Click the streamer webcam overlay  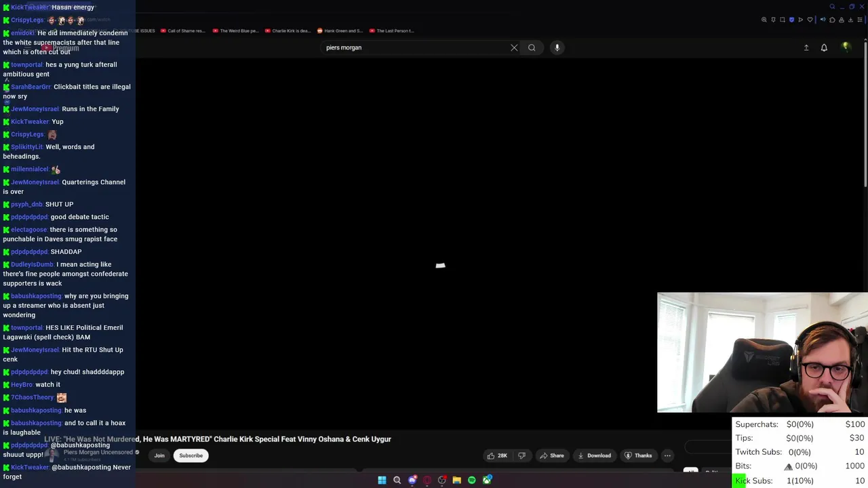click(x=762, y=352)
